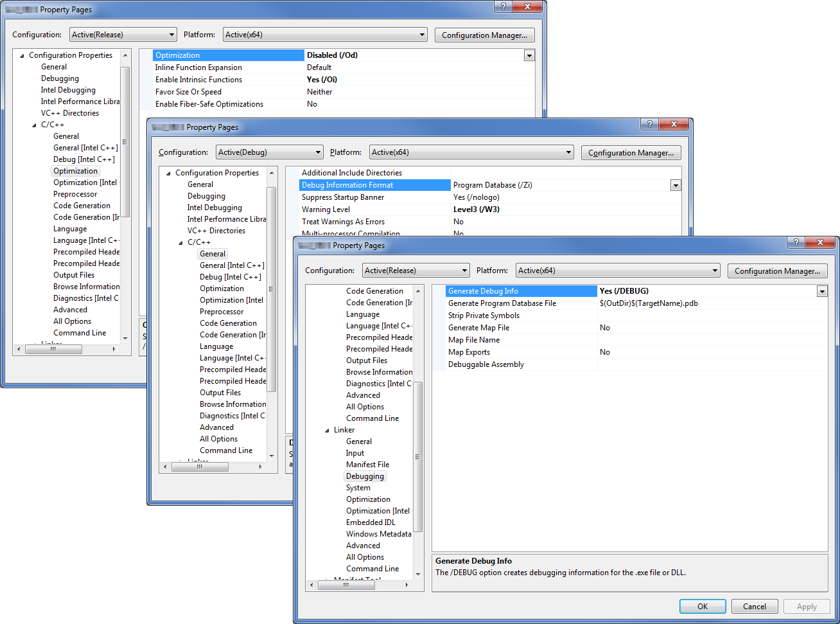Open the Optimization Disabled (/Od) value dropdown arrow
Screen dimensions: 840x624
point(529,55)
